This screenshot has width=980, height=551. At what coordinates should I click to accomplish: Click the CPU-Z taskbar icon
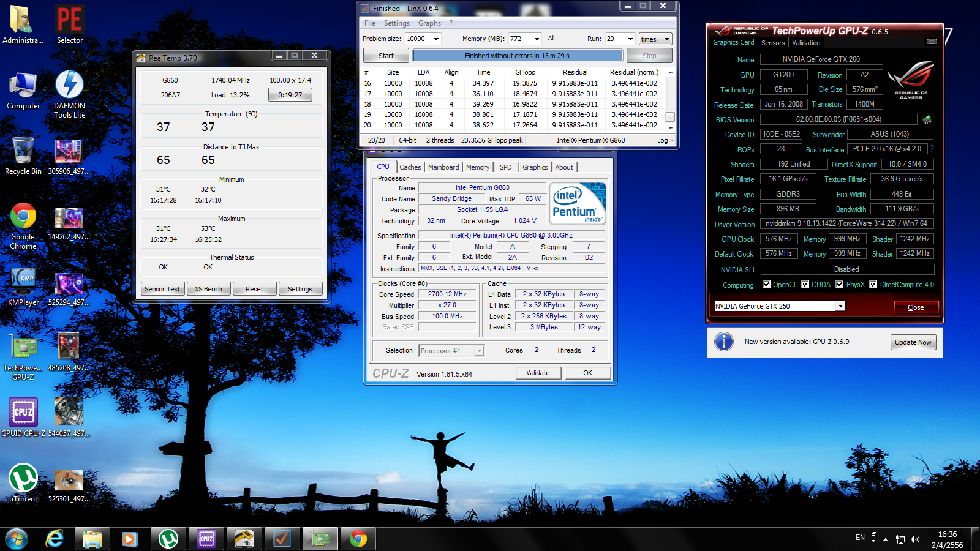[x=206, y=539]
